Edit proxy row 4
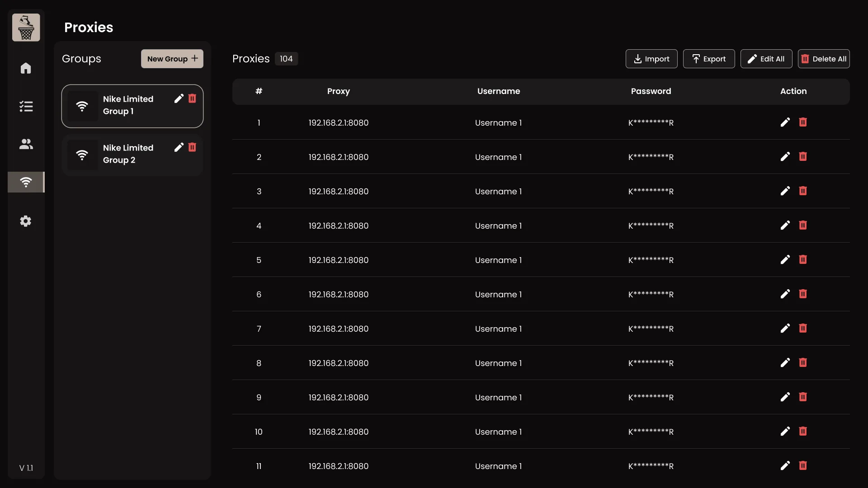The height and width of the screenshot is (488, 868). 785,225
